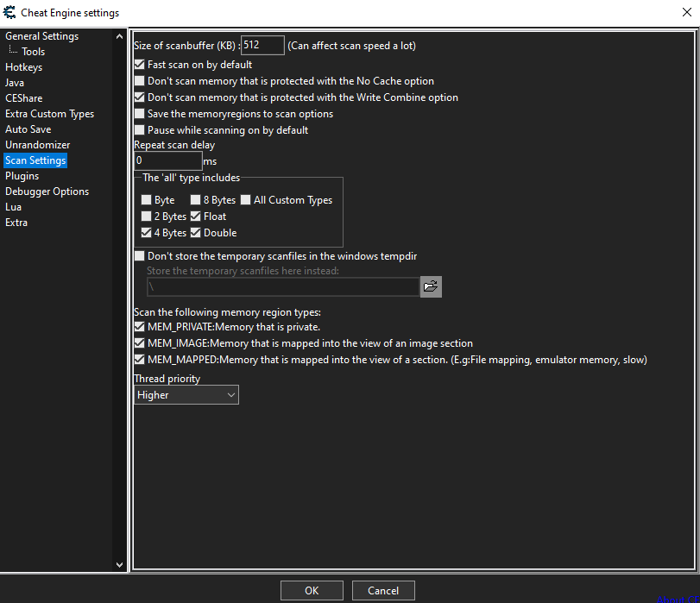Open Extra Custom Types settings page
Image resolution: width=700 pixels, height=603 pixels.
[49, 114]
